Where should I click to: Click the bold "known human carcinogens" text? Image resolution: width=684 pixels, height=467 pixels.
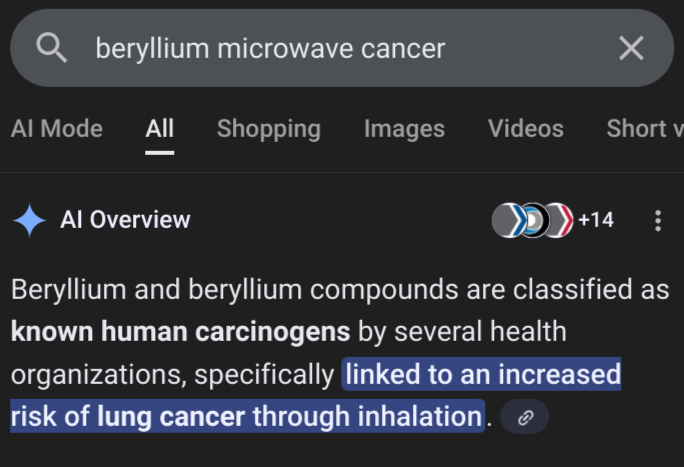coord(180,332)
